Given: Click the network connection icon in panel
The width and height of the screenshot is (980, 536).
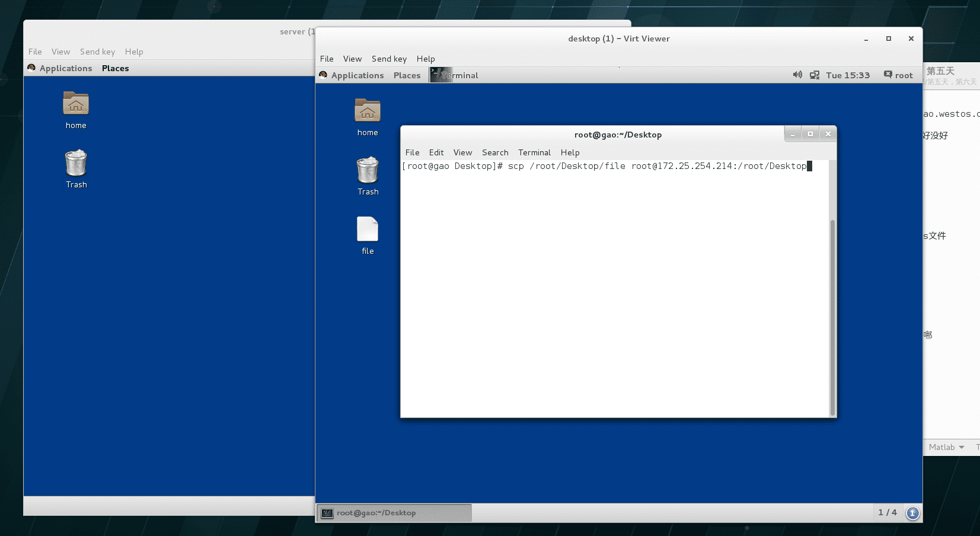Looking at the screenshot, I should pyautogui.click(x=815, y=75).
